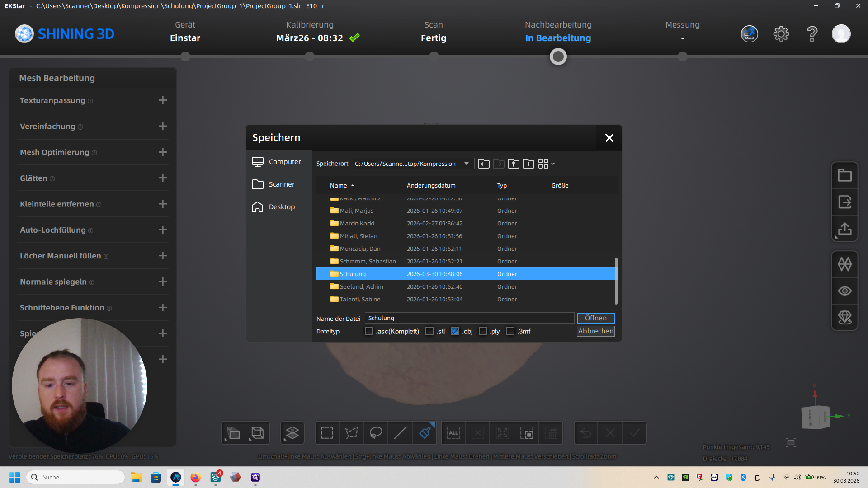Open the Speicherort path dropdown
Screen dimensions: 868x488
tap(466, 164)
